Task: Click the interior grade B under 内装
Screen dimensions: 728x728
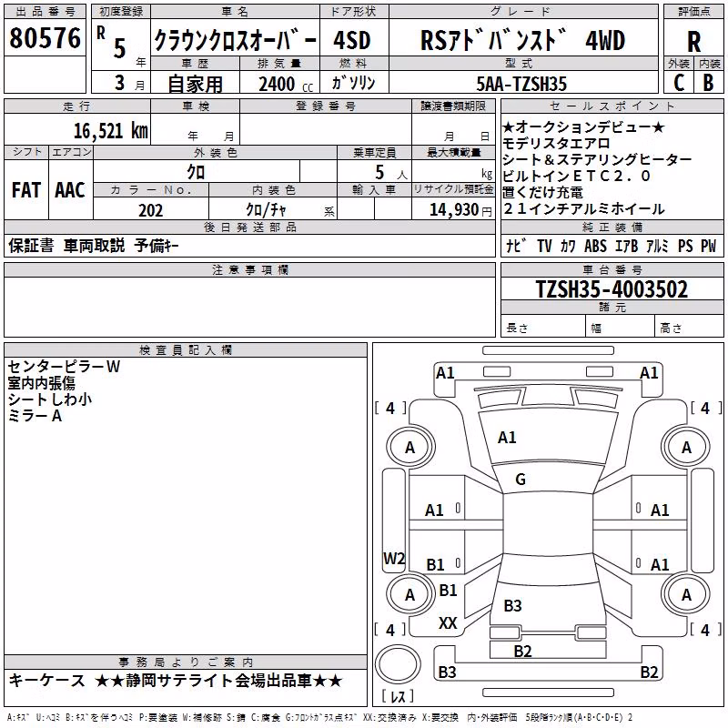Action: [708, 83]
